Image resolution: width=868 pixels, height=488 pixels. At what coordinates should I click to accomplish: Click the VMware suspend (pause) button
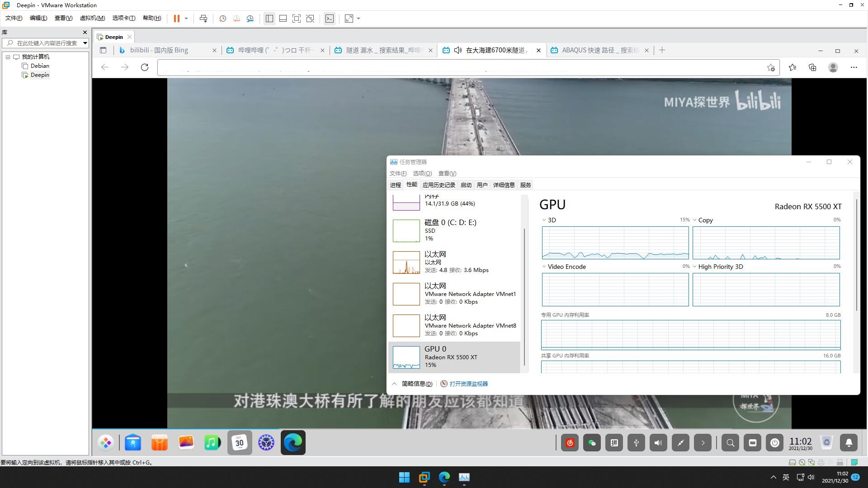click(176, 19)
